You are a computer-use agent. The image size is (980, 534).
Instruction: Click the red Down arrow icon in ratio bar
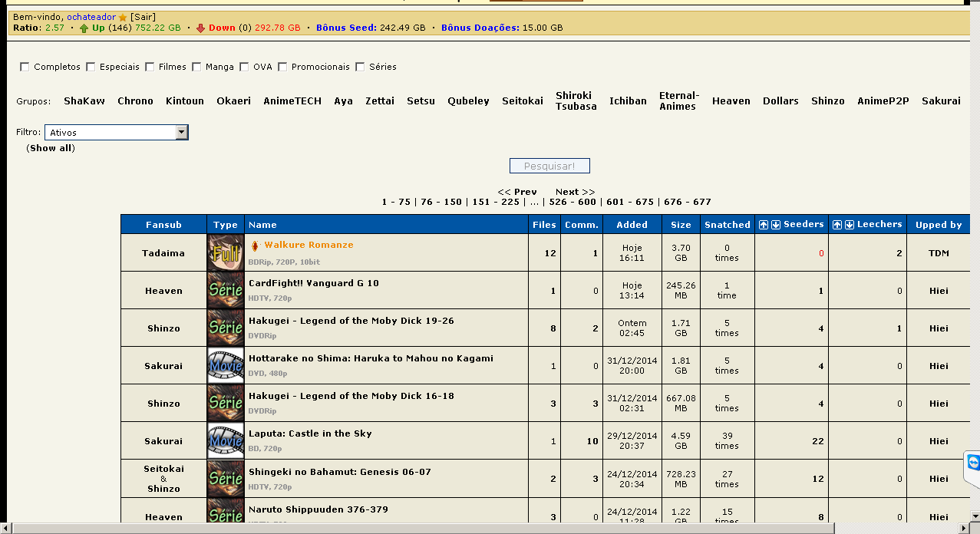[x=200, y=28]
